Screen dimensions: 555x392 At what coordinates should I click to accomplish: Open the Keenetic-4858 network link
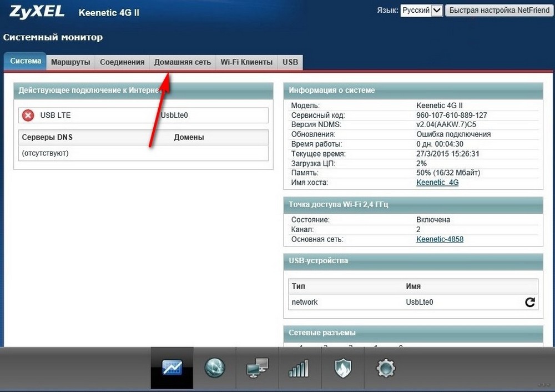tap(440, 239)
